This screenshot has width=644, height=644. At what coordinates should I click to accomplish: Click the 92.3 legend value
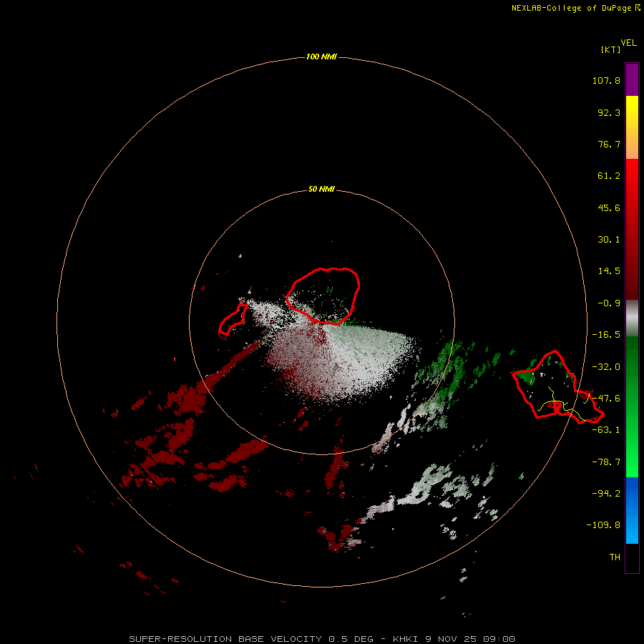coord(609,112)
